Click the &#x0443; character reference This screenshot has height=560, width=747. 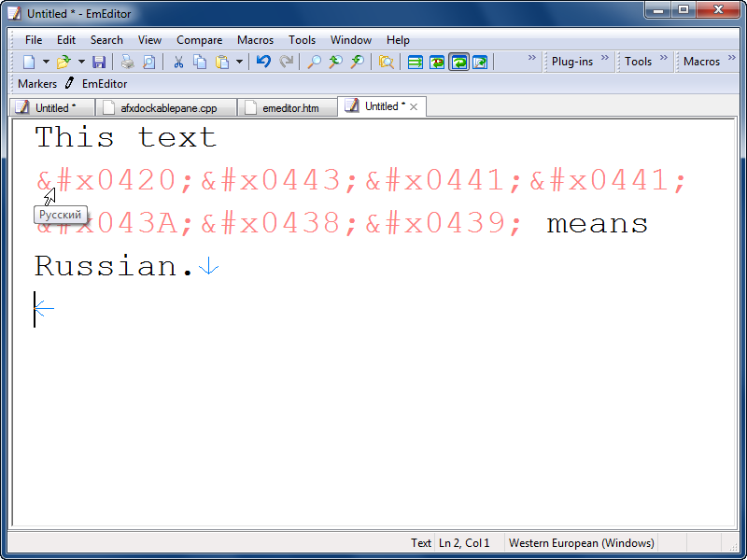[278, 180]
